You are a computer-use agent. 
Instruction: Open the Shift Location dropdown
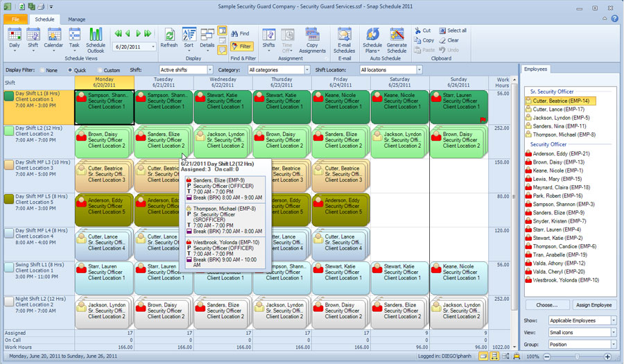click(419, 70)
